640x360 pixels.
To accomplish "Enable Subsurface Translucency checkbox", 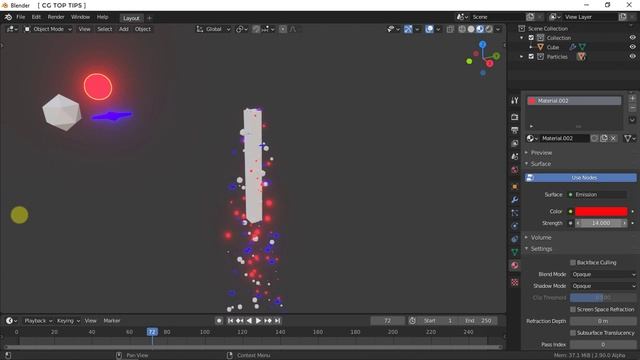I will 573,333.
